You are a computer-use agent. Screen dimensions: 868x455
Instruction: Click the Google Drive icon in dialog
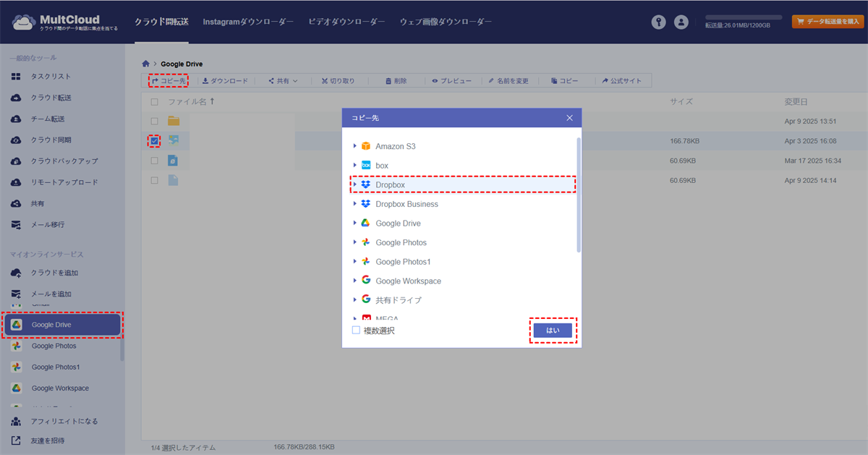tap(366, 224)
